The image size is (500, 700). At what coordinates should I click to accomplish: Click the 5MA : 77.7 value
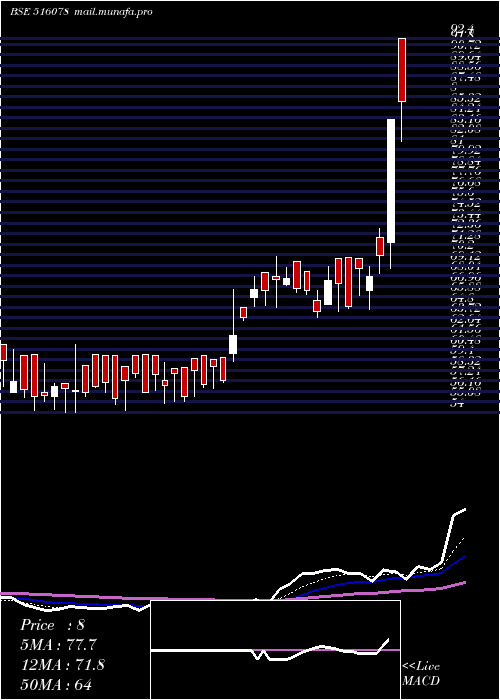58,645
